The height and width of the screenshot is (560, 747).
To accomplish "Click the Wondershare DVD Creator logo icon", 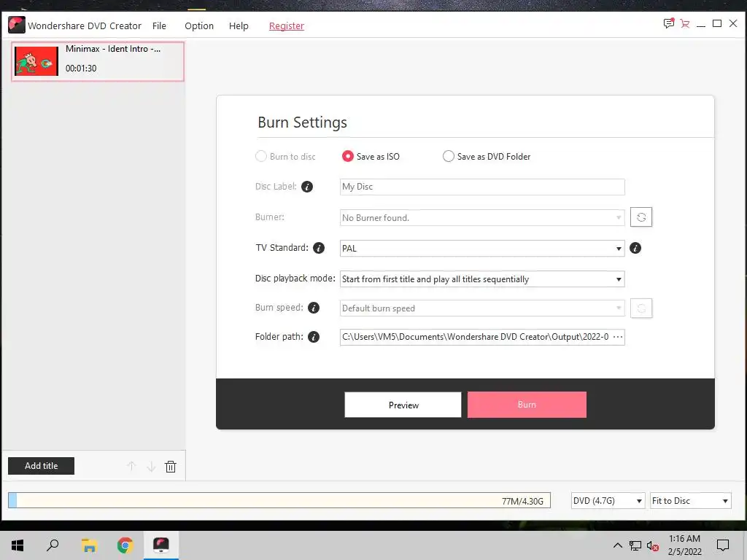I will (x=17, y=26).
